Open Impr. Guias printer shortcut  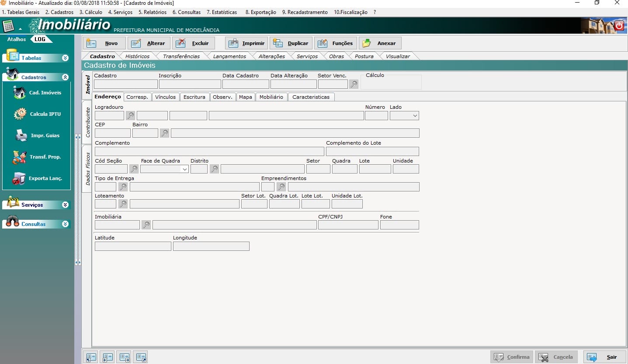click(37, 135)
